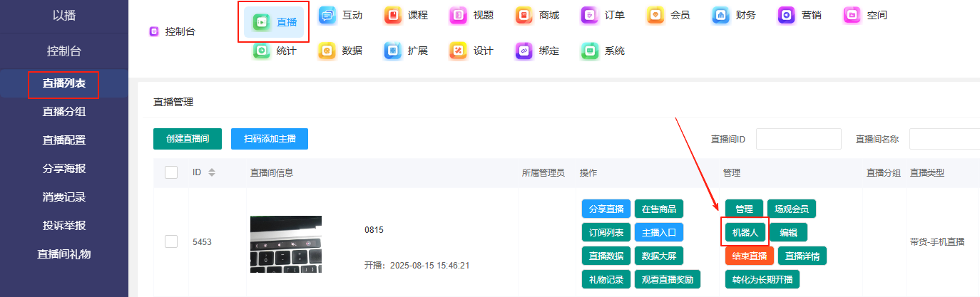Click the 营销 marketing icon
Viewport: 980px width, 297px height.
point(786,15)
